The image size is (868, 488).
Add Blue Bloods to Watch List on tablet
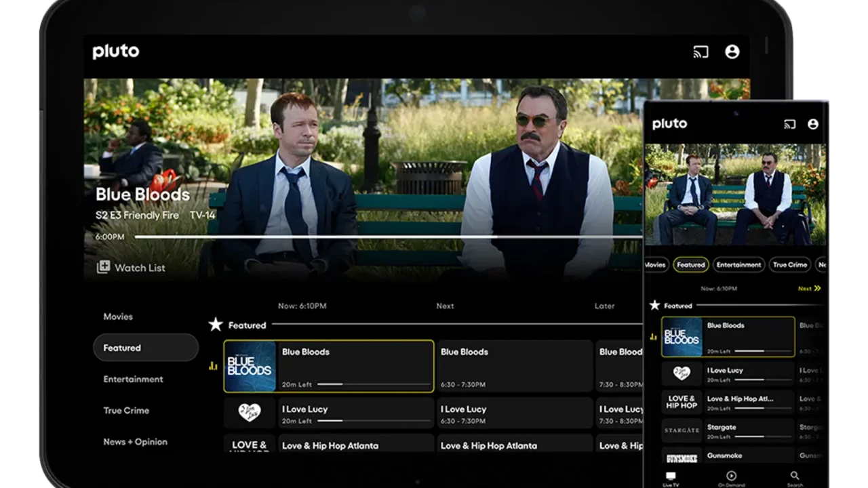(131, 268)
